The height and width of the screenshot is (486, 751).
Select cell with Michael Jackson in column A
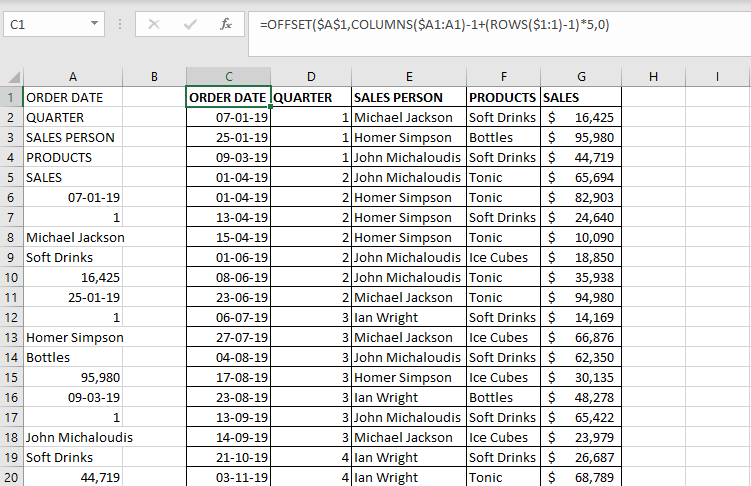click(73, 237)
